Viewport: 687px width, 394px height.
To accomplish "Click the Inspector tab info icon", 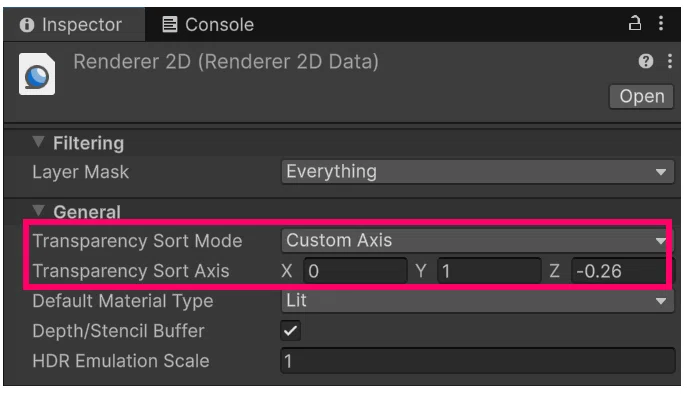I will 27,25.
